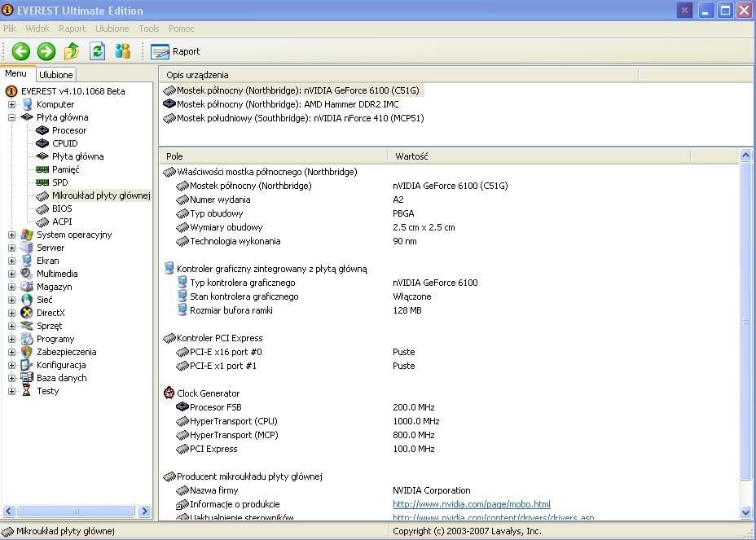This screenshot has width=756, height=540.
Task: Click the Baza danych icon
Action: point(27,378)
